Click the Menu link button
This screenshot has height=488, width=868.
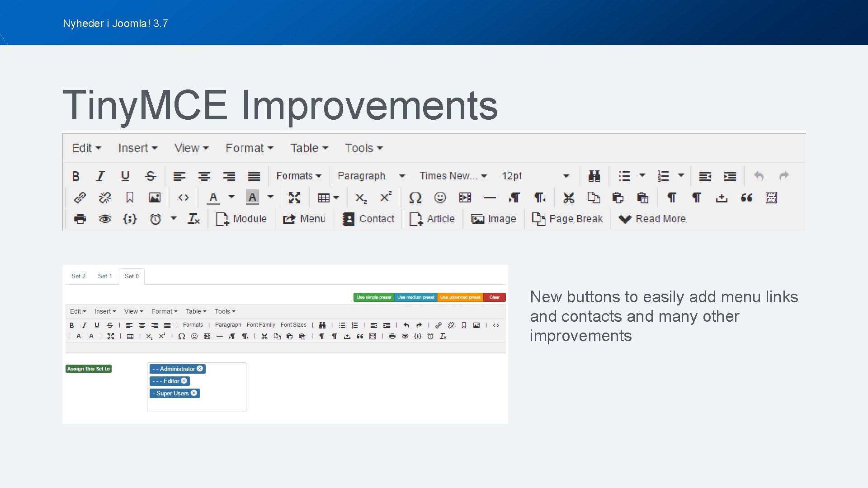pyautogui.click(x=304, y=219)
